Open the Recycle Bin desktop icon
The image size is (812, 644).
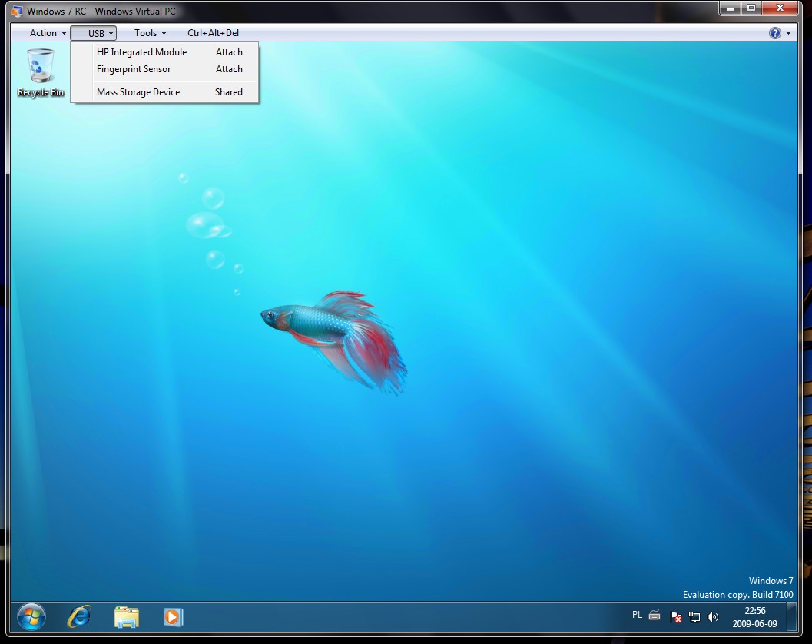41,72
